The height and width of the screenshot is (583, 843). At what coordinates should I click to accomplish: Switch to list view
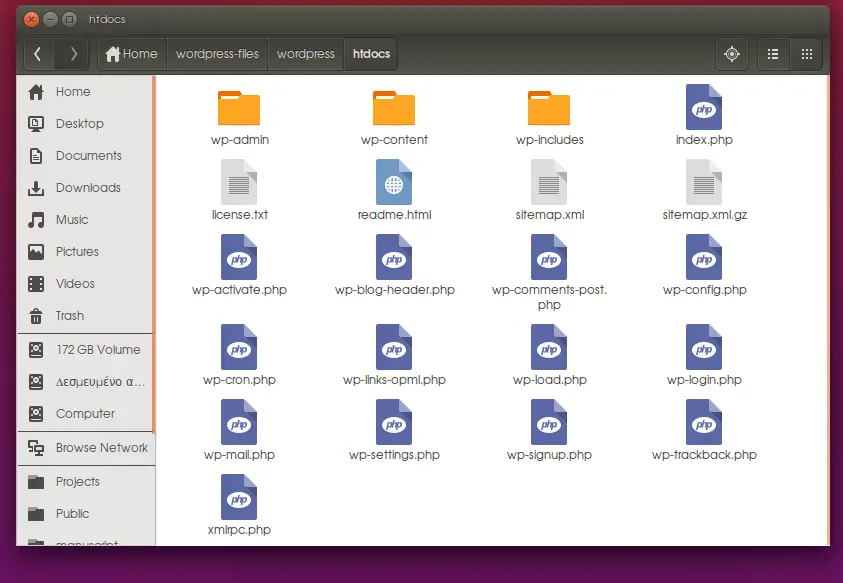click(772, 54)
